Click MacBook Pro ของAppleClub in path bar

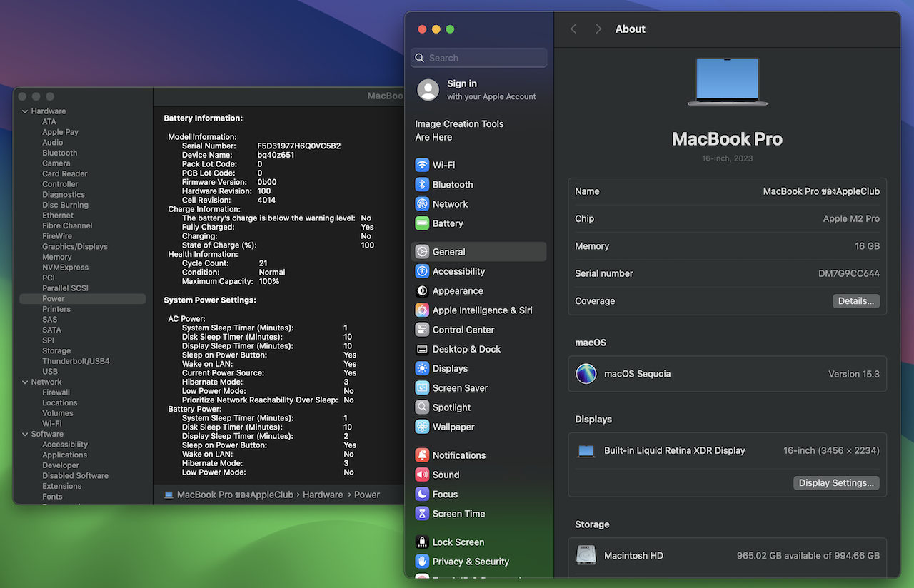[235, 495]
